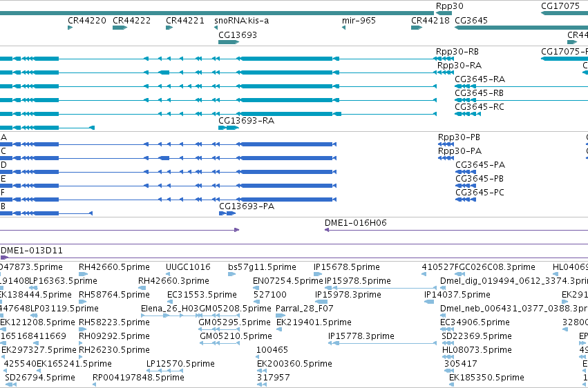
Task: Select the RP004197848.5prime EST label
Action: [x=138, y=378]
